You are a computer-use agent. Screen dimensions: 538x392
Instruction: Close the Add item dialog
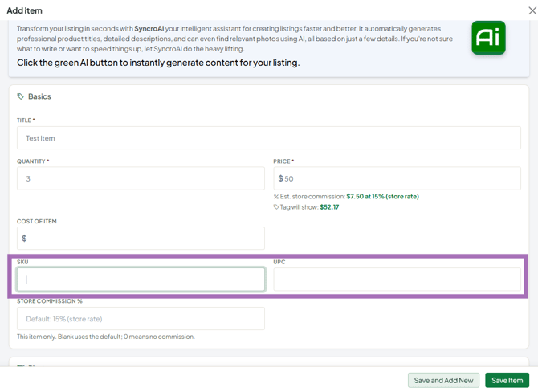tap(532, 10)
